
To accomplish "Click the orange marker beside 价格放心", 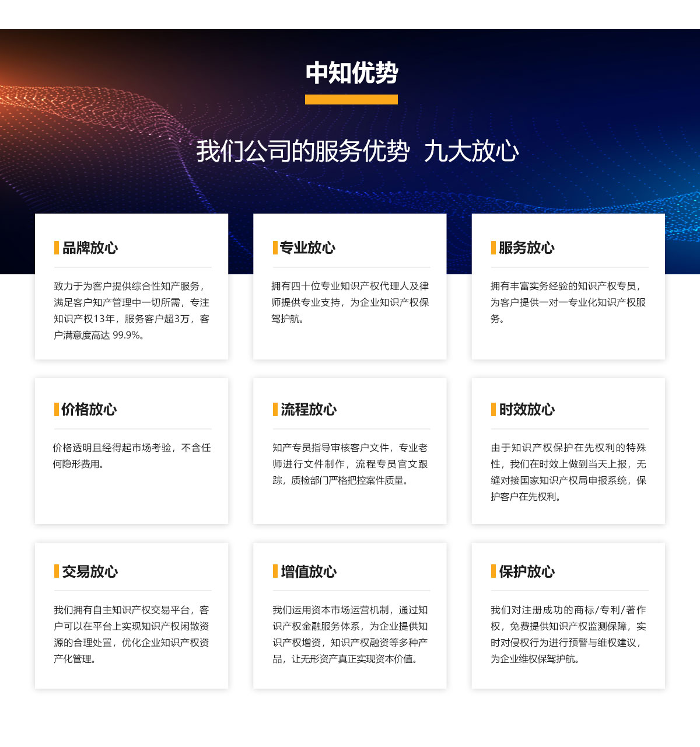I will point(56,410).
